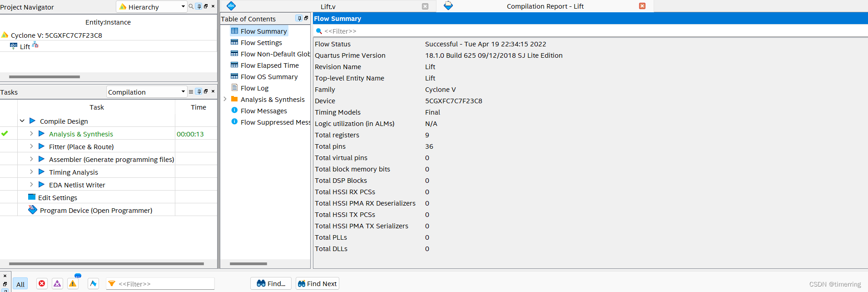The width and height of the screenshot is (868, 292).
Task: Close the Messages panel
Action: click(5, 276)
